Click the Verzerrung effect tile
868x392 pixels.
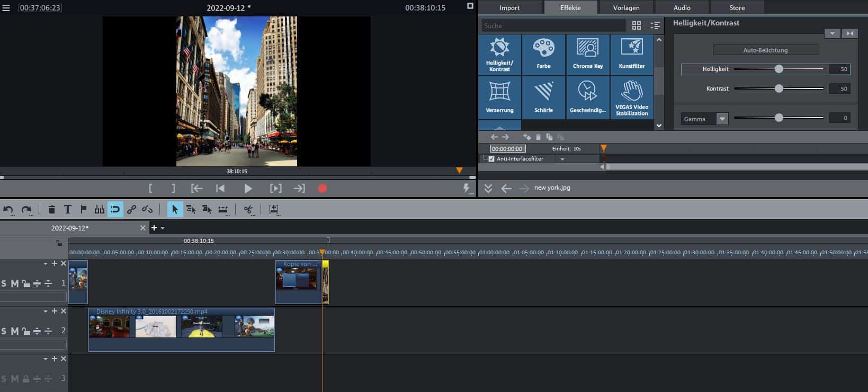499,98
